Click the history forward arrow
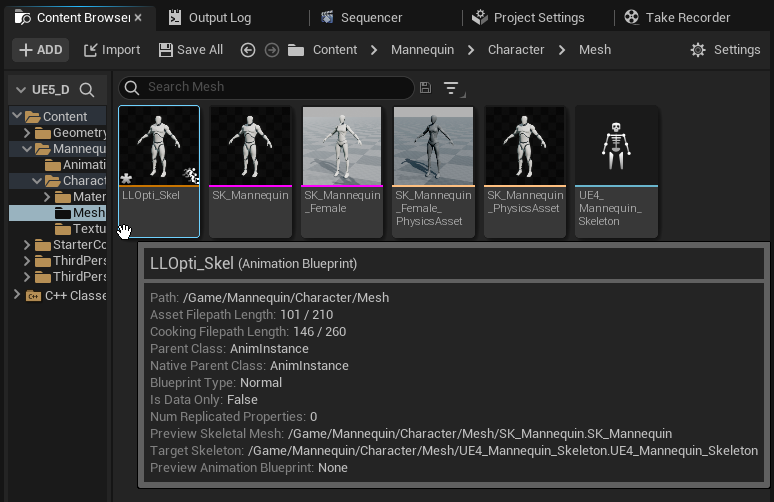This screenshot has width=774, height=502. click(x=271, y=50)
